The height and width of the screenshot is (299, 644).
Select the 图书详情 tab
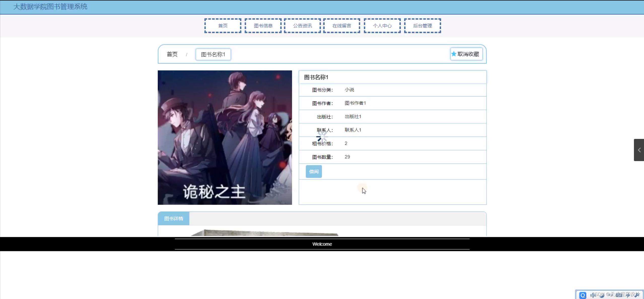tap(174, 219)
